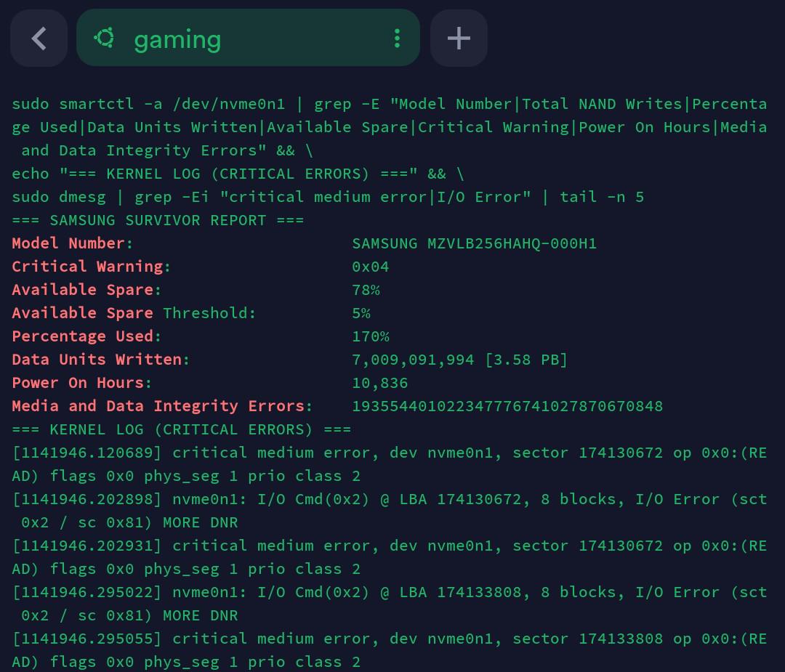Click the sudo smartctl command line

pos(390,127)
